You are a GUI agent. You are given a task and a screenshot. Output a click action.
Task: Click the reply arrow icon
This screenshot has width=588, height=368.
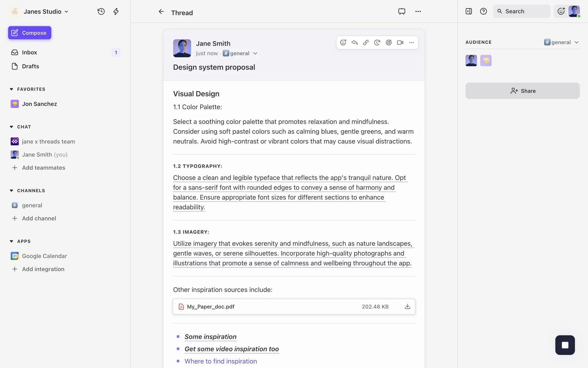354,43
